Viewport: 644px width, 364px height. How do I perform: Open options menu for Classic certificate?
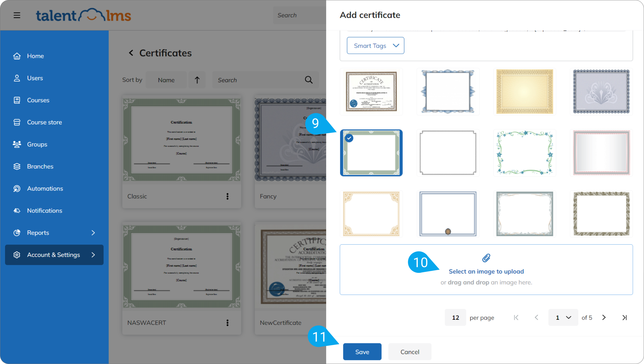coord(227,196)
